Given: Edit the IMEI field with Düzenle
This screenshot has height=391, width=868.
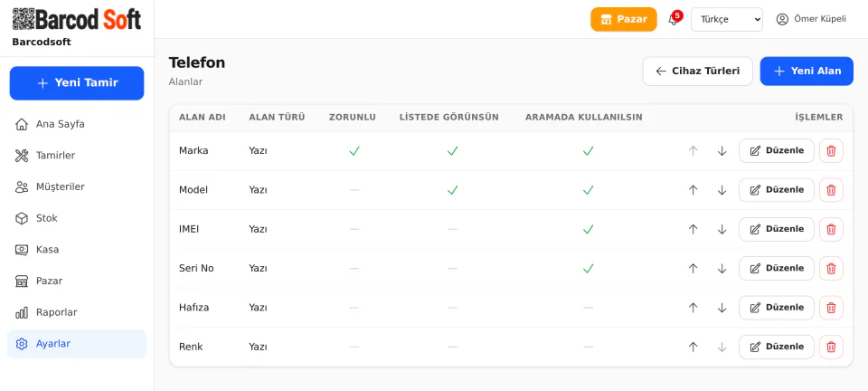Looking at the screenshot, I should [x=777, y=229].
